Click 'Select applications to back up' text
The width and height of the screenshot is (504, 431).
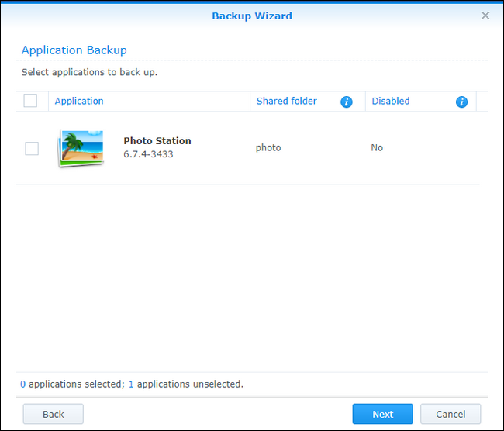pyautogui.click(x=89, y=72)
